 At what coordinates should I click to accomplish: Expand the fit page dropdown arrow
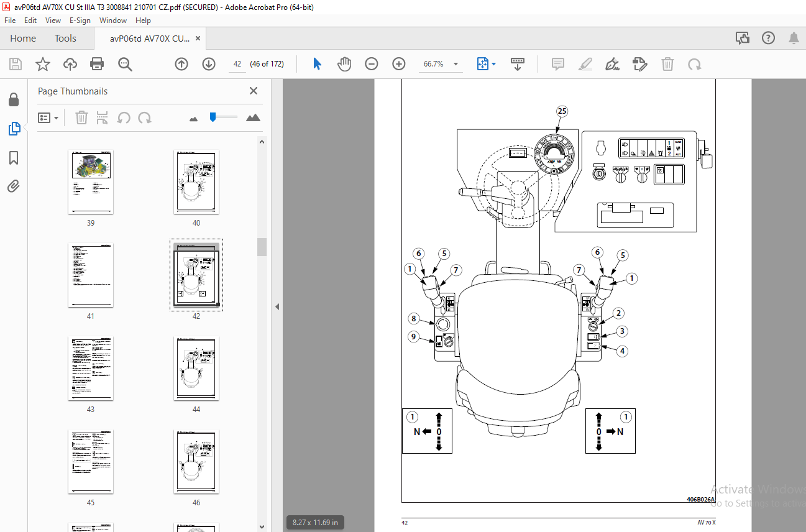[x=494, y=64]
